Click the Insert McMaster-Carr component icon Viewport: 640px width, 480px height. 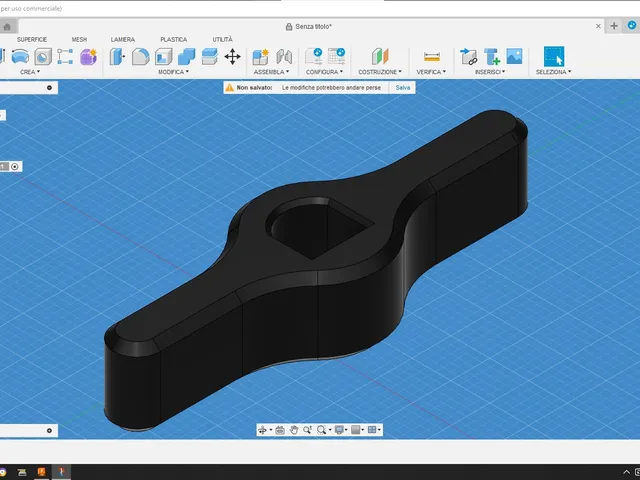tap(492, 56)
